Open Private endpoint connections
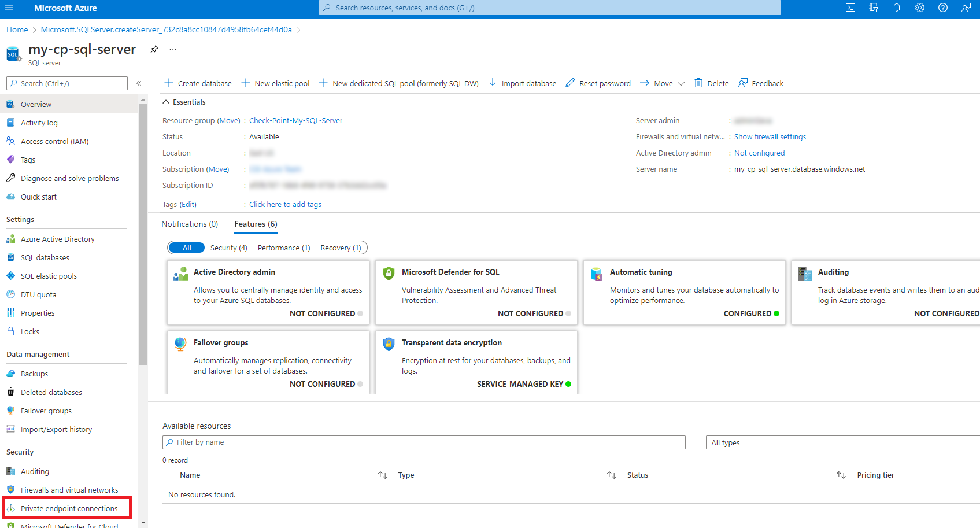980x528 pixels. point(69,508)
